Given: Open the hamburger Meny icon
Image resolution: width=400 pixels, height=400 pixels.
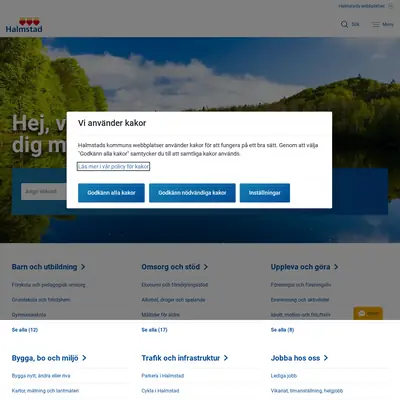Looking at the screenshot, I should (376, 25).
